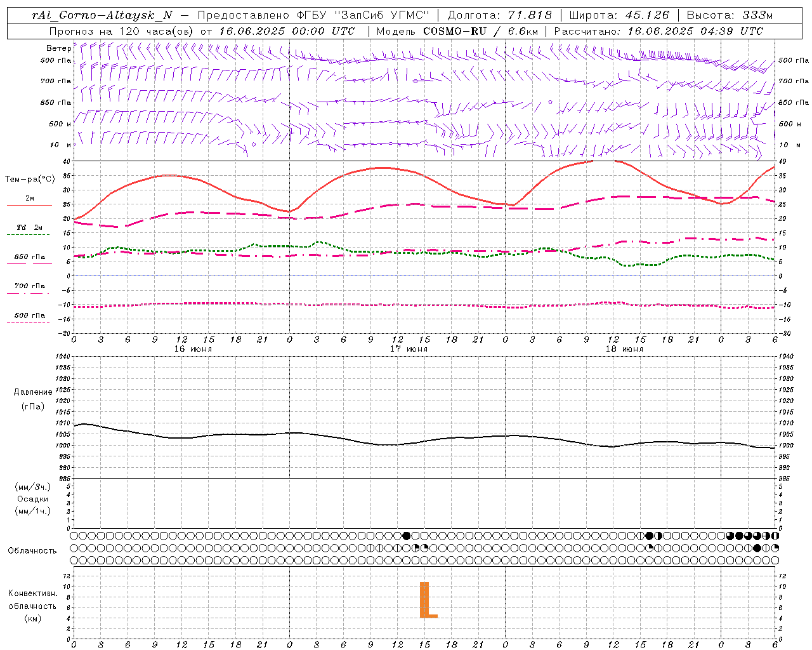Click the 17 июня date label
Screen dimensions: 812x650
click(x=409, y=349)
